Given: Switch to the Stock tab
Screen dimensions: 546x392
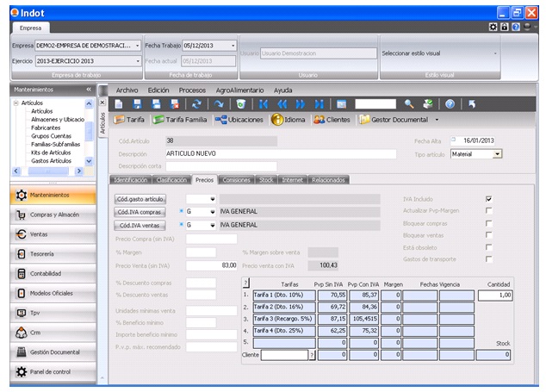Looking at the screenshot, I should coord(266,180).
